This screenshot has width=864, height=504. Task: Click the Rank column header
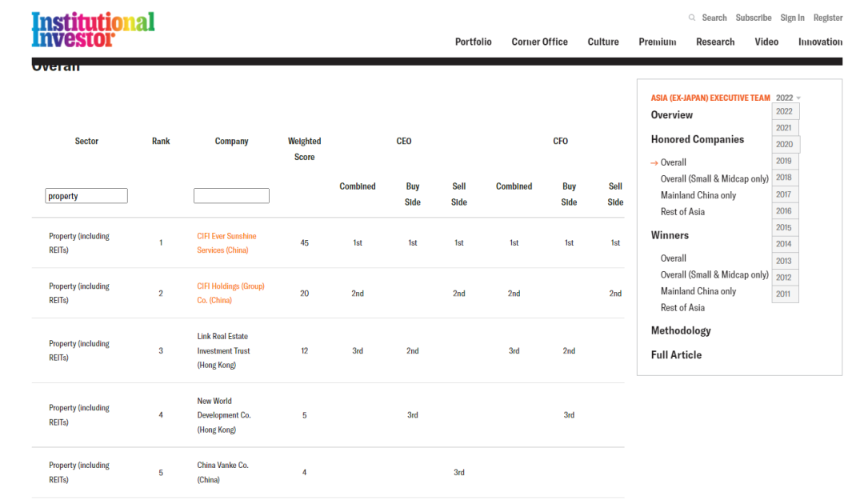point(161,141)
